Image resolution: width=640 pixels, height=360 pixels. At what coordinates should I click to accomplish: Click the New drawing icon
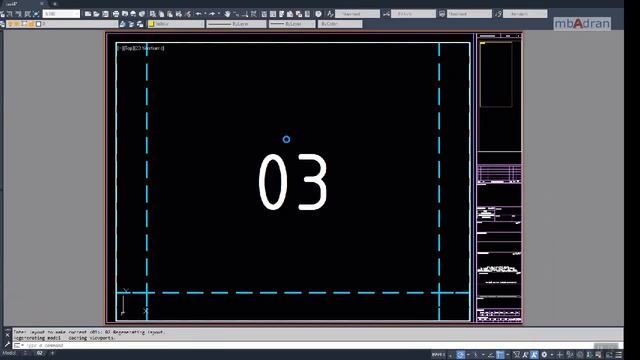coord(87,14)
